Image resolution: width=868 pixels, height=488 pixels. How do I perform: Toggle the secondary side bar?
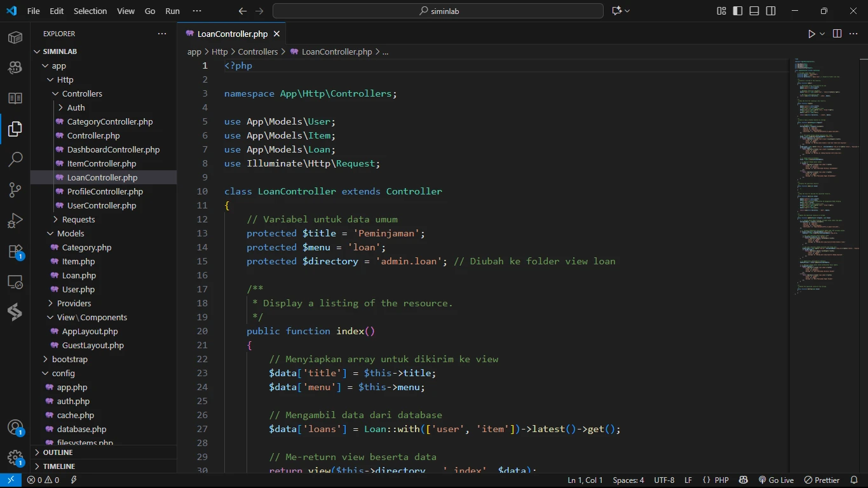pyautogui.click(x=771, y=11)
